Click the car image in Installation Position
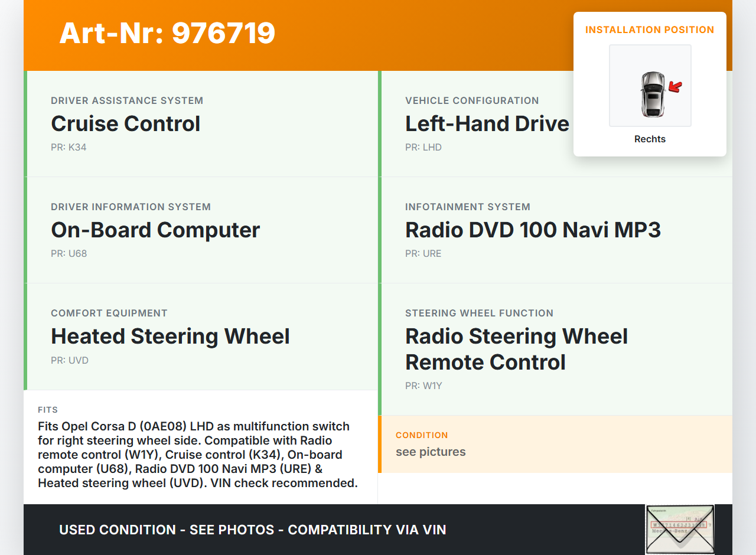Image resolution: width=756 pixels, height=555 pixels. click(652, 94)
